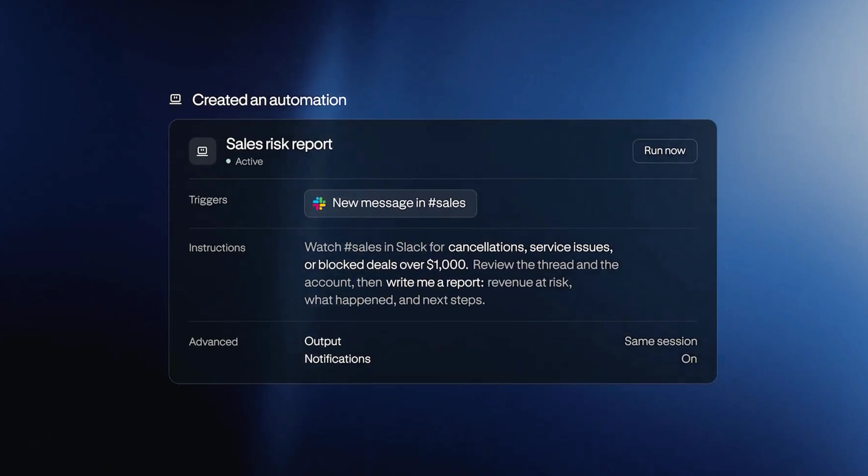The height and width of the screenshot is (476, 868).
Task: Click the Slack logo in the trigger chip
Action: (319, 203)
